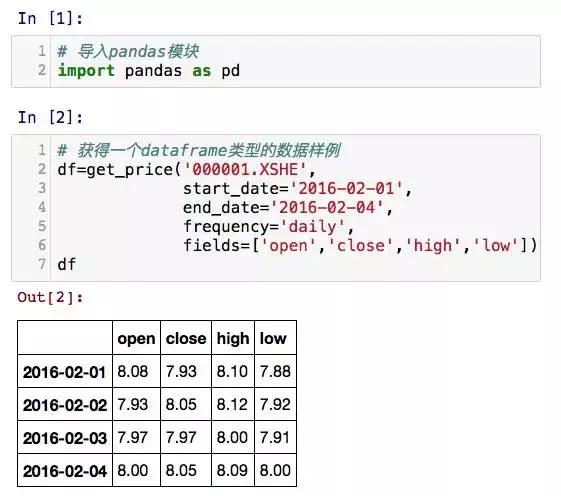Click low value 8.00 for 2016-02-04
Image resolution: width=561 pixels, height=496 pixels.
click(275, 470)
